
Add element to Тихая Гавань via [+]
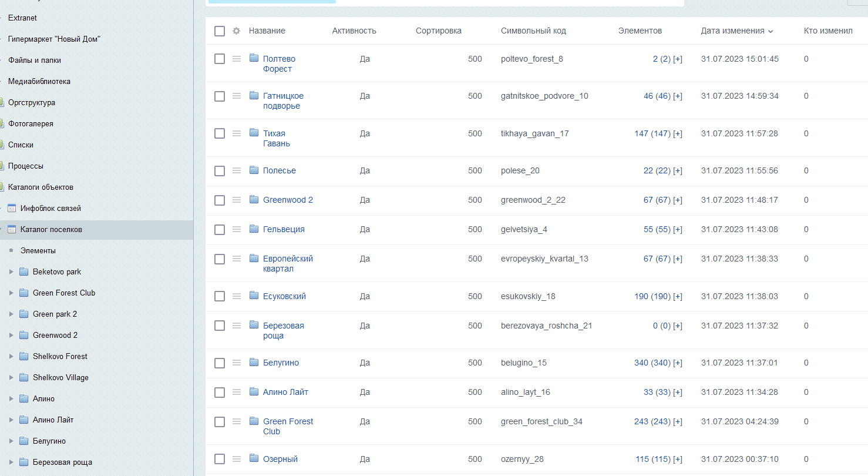click(x=678, y=133)
